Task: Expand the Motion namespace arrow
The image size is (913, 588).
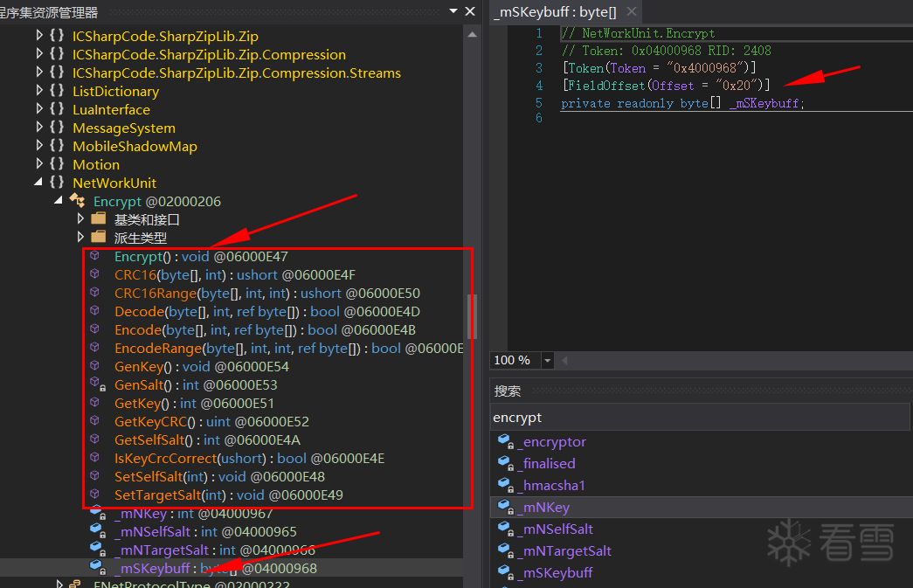Action: pos(39,164)
